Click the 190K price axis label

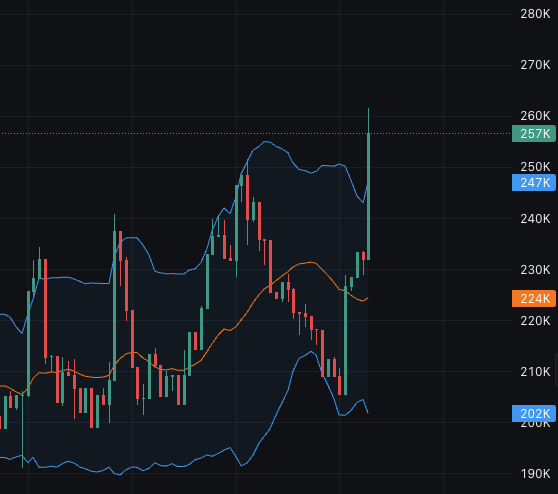(535, 474)
